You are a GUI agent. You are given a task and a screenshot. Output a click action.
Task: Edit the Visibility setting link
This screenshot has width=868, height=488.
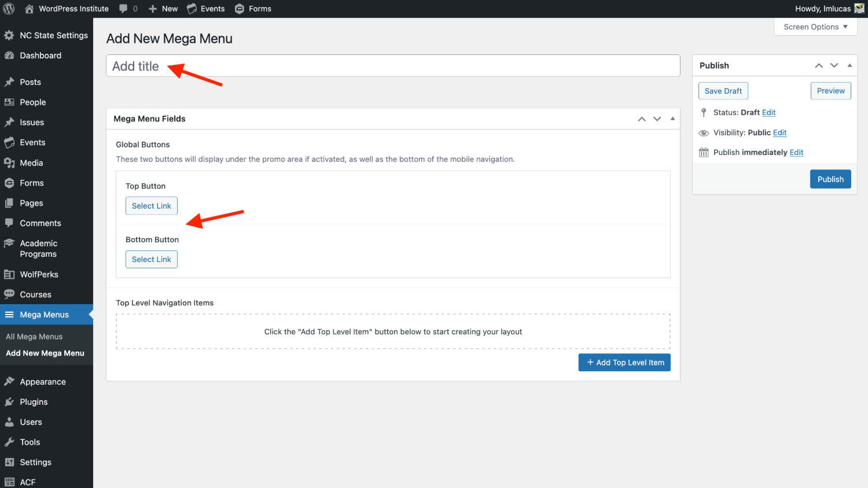(779, 132)
